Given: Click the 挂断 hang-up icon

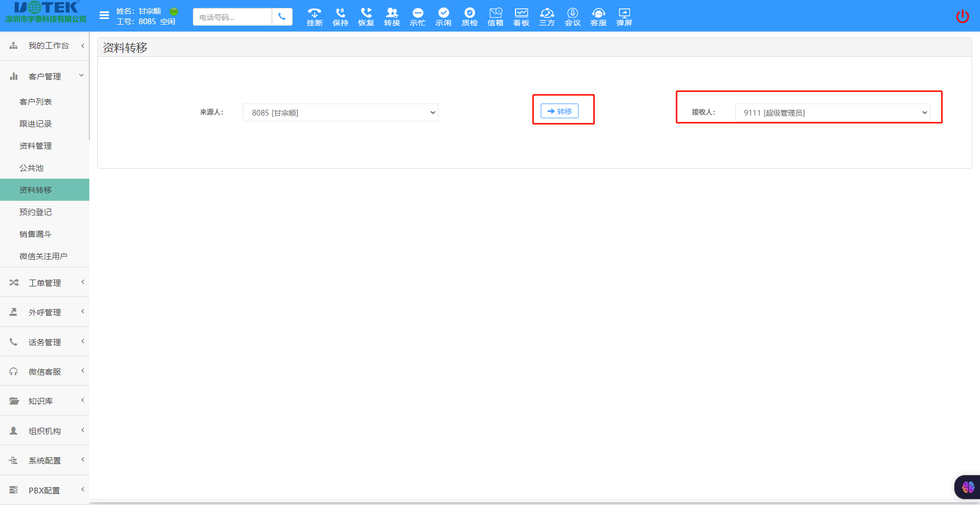Looking at the screenshot, I should pos(314,16).
